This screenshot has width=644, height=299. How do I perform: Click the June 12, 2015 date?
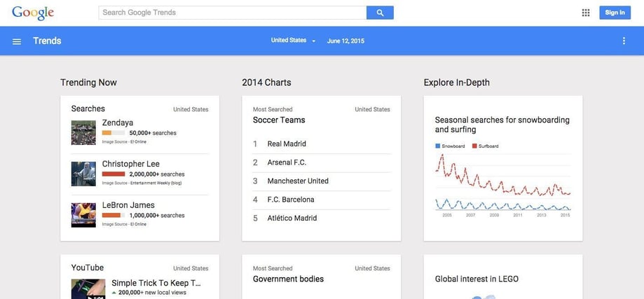345,41
